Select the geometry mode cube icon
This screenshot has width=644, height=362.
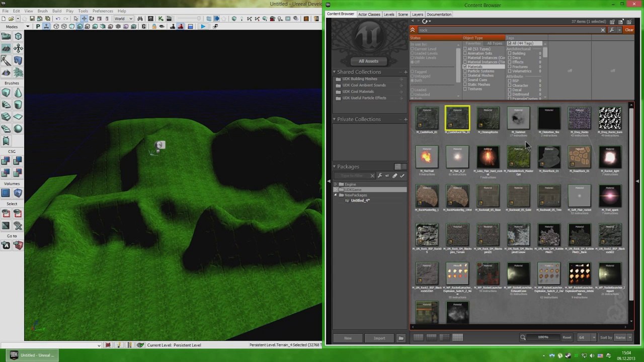click(x=18, y=36)
